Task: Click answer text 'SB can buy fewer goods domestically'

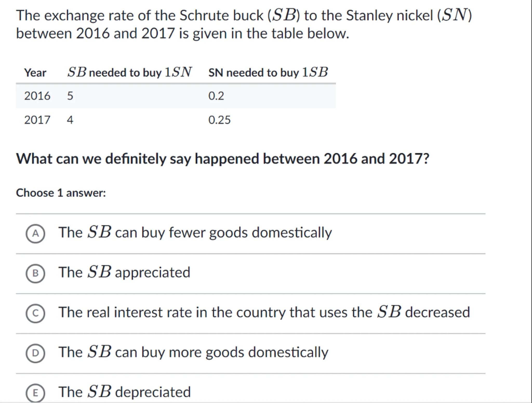Action: point(195,232)
